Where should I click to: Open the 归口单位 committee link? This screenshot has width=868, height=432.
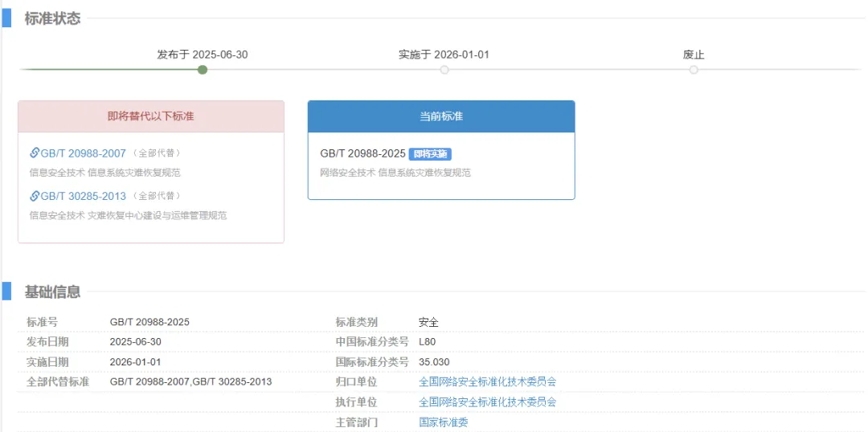(487, 381)
